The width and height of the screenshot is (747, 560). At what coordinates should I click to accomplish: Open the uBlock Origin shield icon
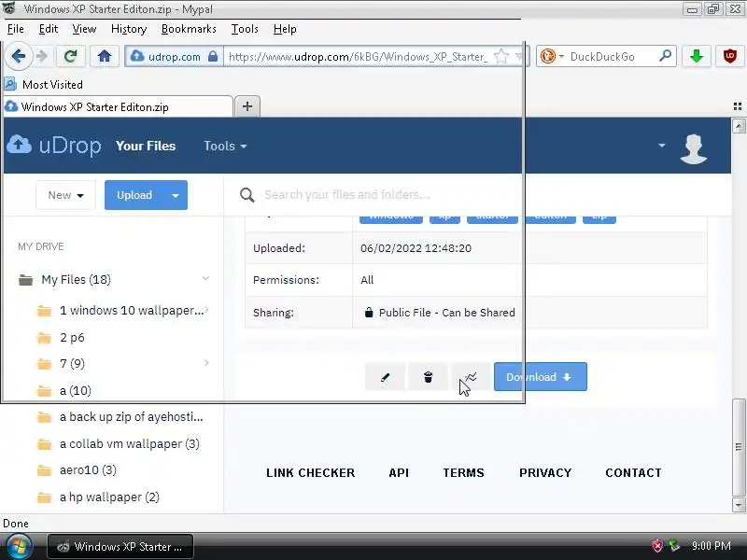coord(730,57)
